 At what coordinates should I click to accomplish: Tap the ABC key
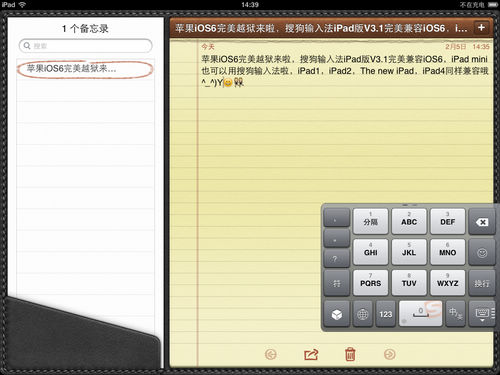point(409,222)
